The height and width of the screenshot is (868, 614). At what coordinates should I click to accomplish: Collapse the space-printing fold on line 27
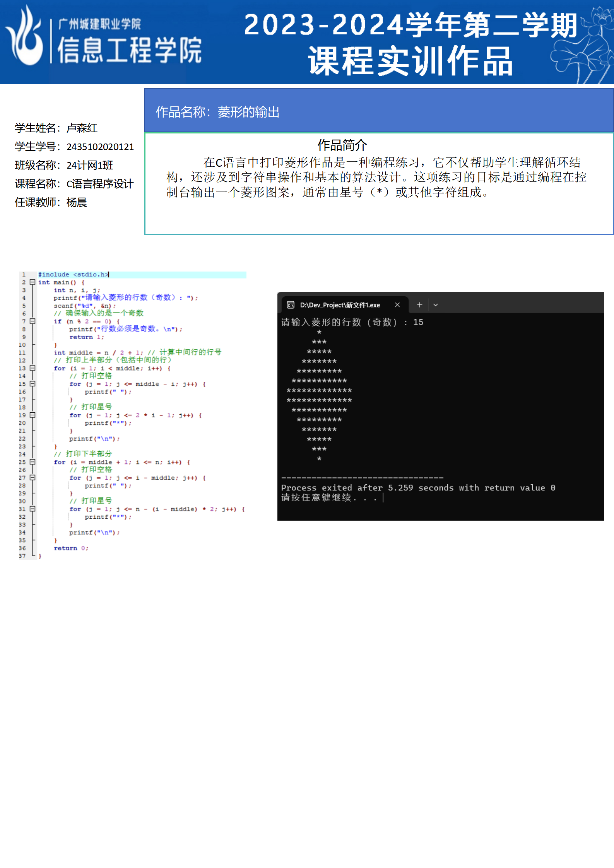[33, 478]
